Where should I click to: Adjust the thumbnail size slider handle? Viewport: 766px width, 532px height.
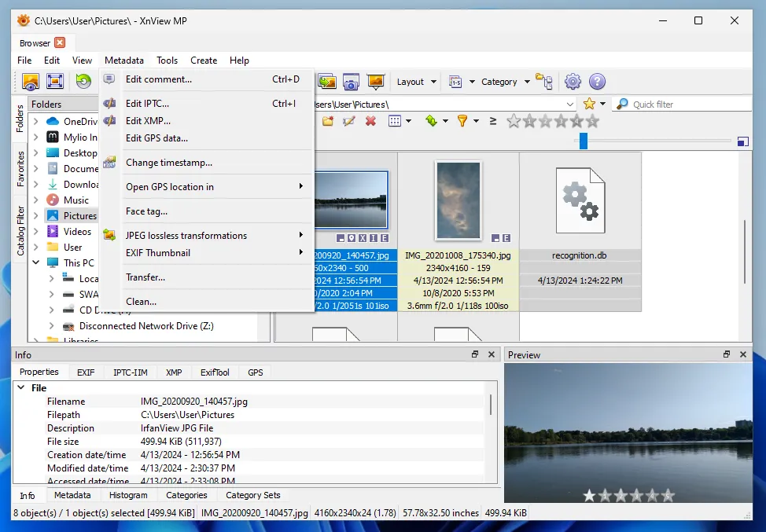click(584, 141)
